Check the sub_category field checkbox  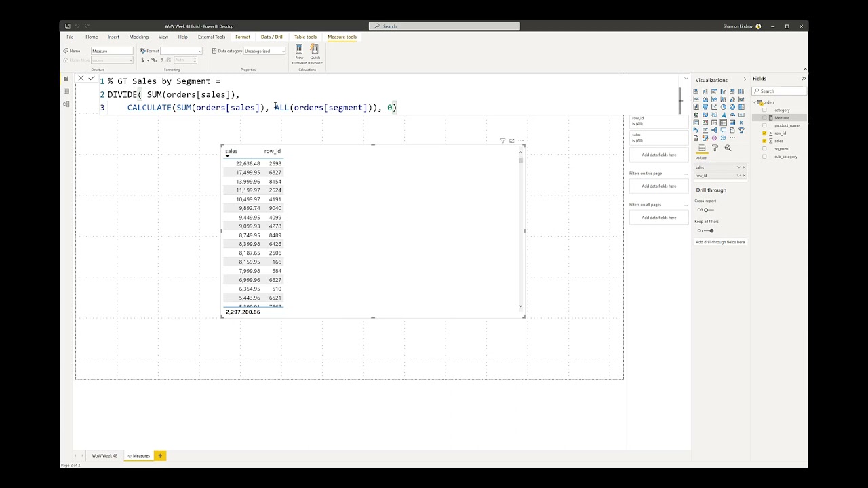coord(765,157)
